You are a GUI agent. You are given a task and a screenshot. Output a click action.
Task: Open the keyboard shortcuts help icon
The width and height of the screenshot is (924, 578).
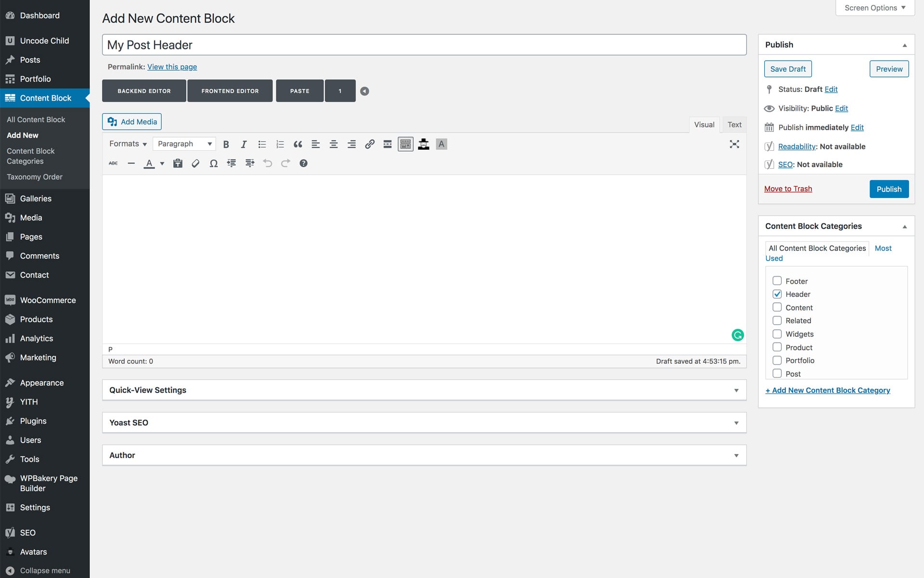tap(303, 163)
